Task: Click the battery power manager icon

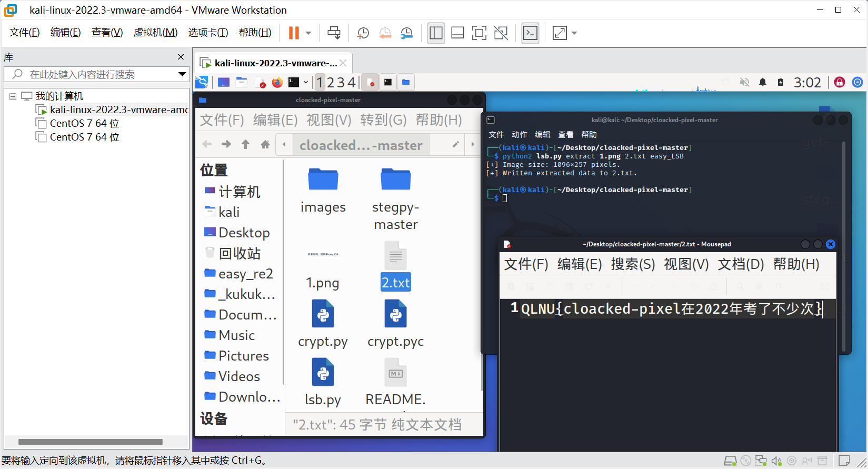Action: point(781,82)
